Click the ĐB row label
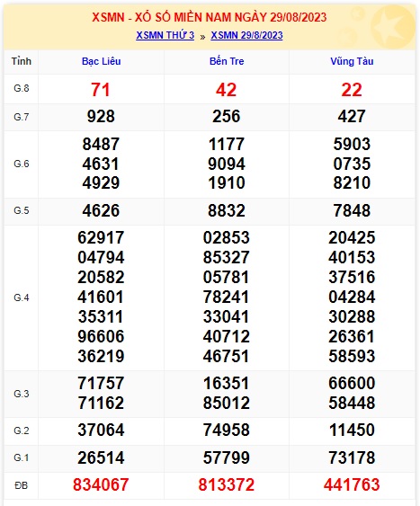The height and width of the screenshot is (506, 420). (x=22, y=485)
